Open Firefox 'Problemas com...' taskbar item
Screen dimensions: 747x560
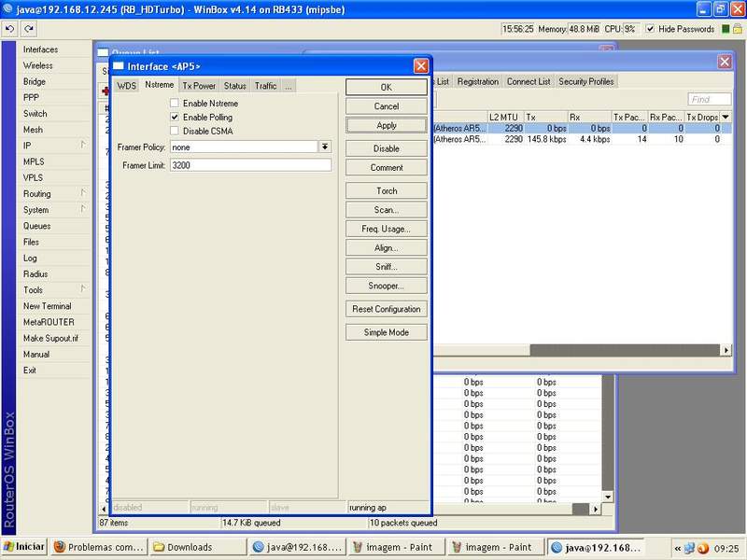(97, 547)
